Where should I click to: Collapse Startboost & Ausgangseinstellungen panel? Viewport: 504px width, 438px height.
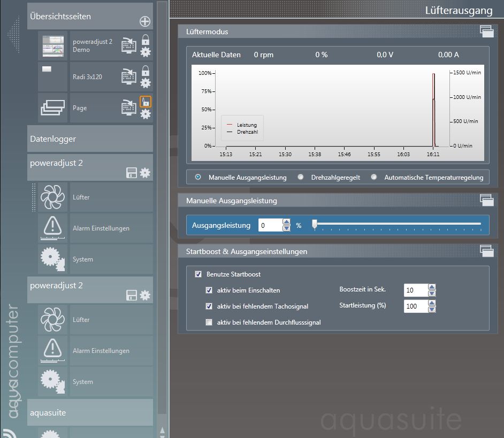click(486, 251)
